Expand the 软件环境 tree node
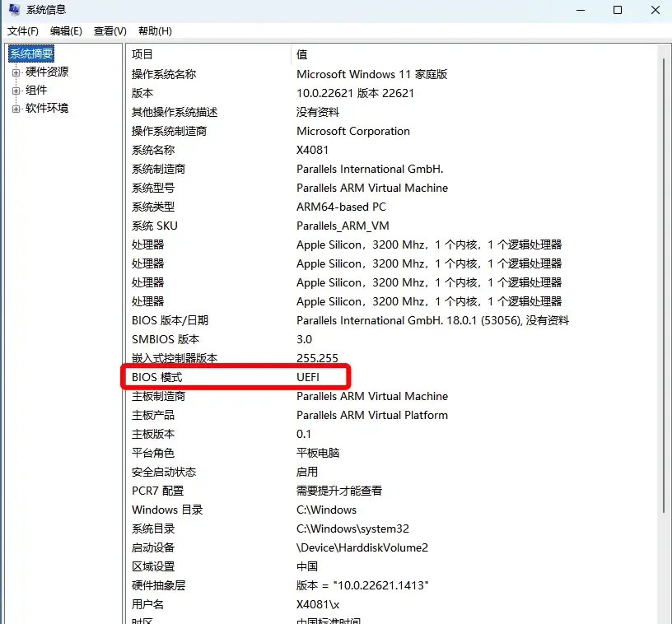The width and height of the screenshot is (672, 624). click(x=16, y=109)
